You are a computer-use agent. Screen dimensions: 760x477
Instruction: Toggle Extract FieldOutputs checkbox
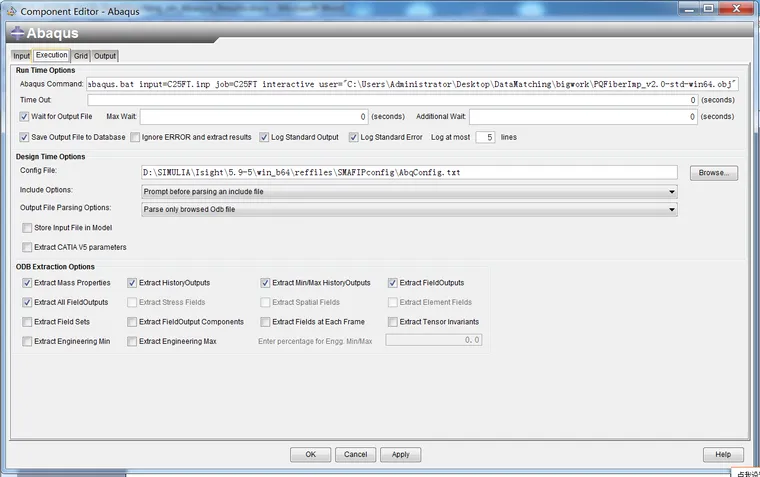click(x=393, y=283)
